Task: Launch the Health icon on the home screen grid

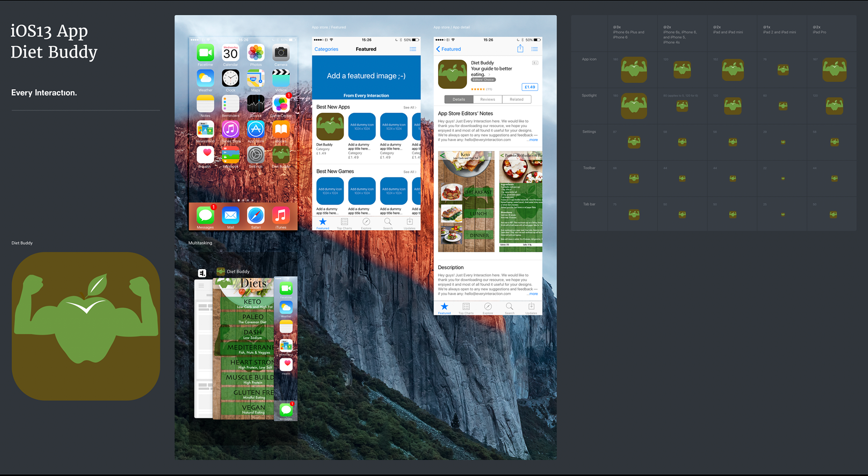Action: click(205, 155)
